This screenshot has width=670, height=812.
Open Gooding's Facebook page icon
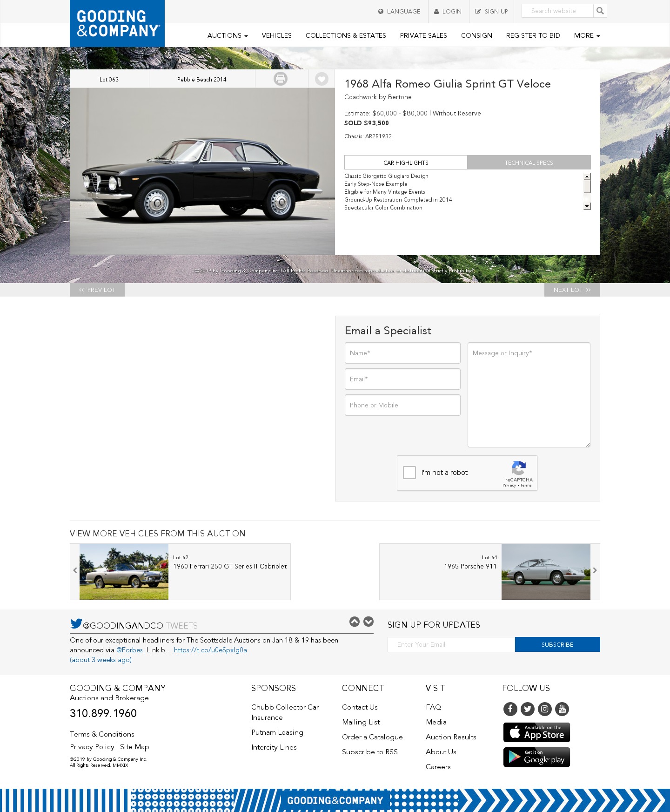[x=510, y=709]
